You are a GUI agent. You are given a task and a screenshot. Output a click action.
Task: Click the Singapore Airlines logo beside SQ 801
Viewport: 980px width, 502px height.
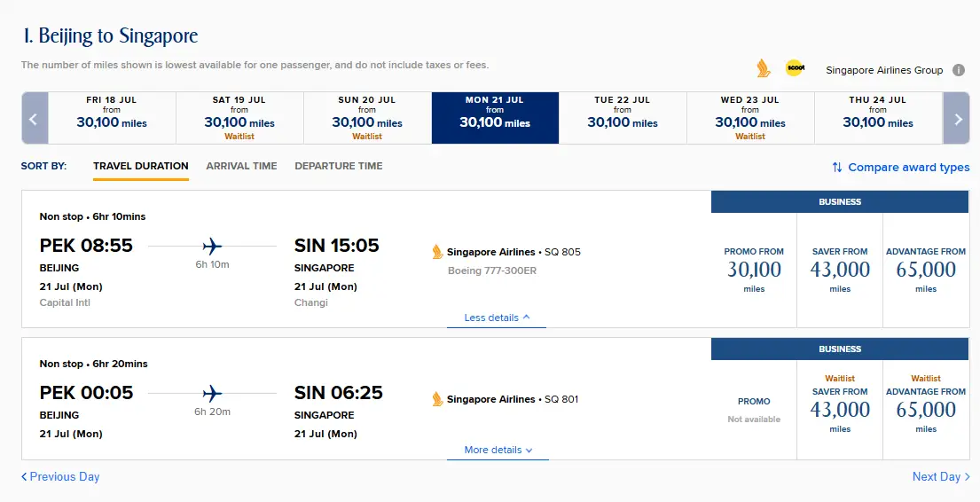(437, 399)
